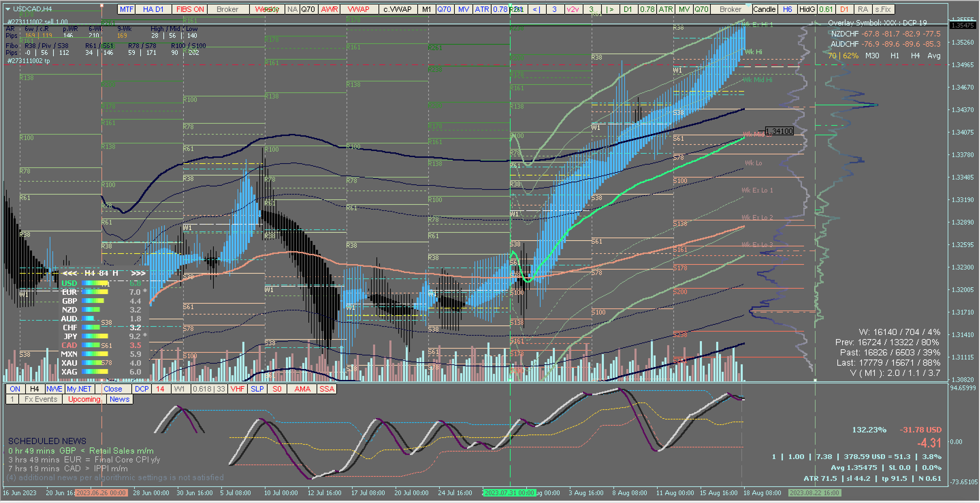The width and height of the screenshot is (980, 503).
Task: Click the blue Close button
Action: (x=113, y=389)
